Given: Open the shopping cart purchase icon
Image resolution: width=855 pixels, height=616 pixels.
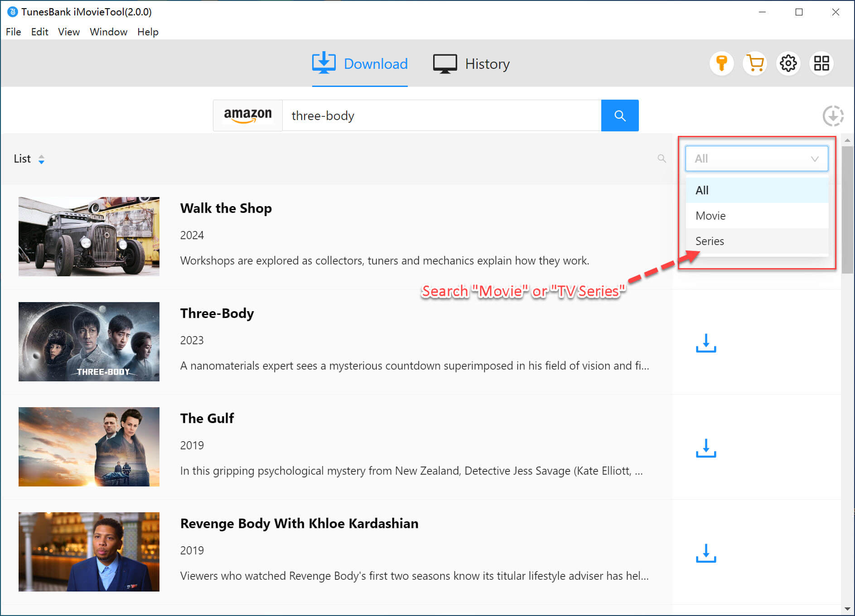Looking at the screenshot, I should 755,63.
